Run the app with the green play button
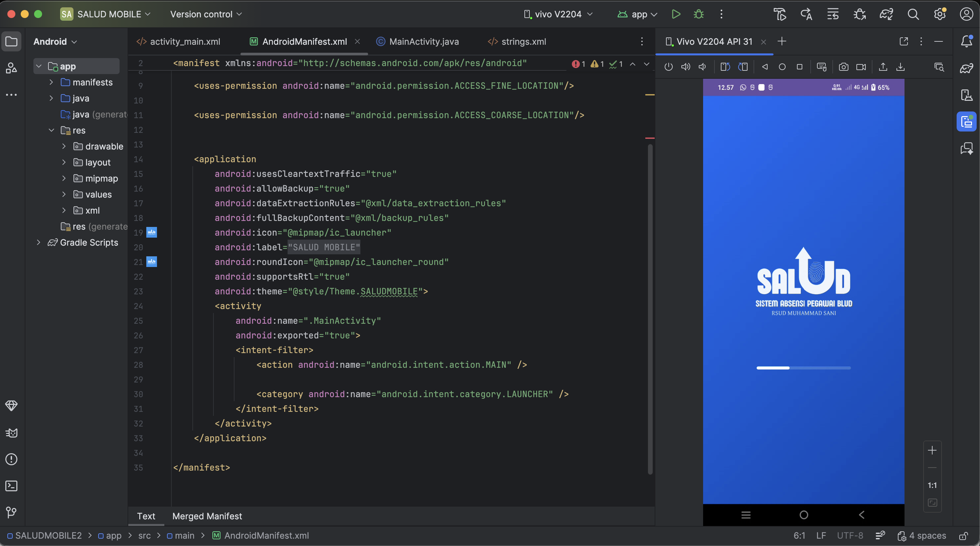The height and width of the screenshot is (546, 980). 676,14
